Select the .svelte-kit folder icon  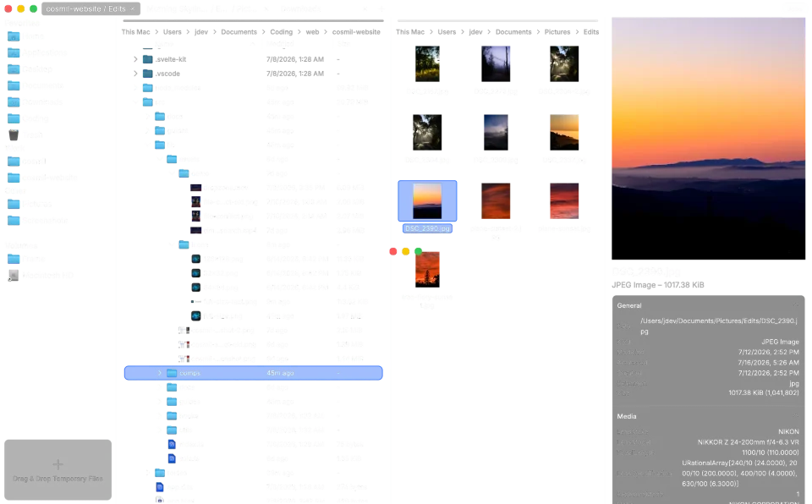147,59
